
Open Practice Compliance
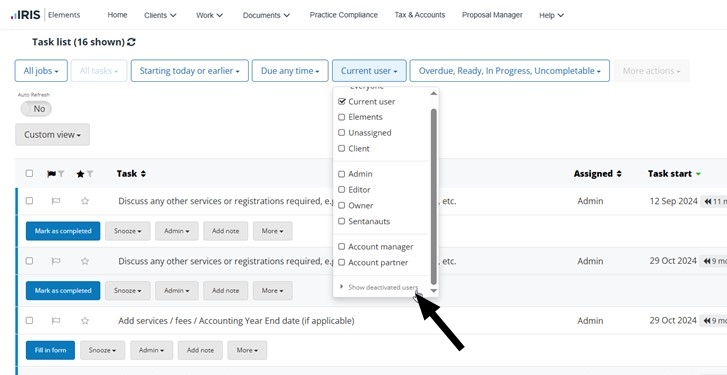tap(344, 15)
